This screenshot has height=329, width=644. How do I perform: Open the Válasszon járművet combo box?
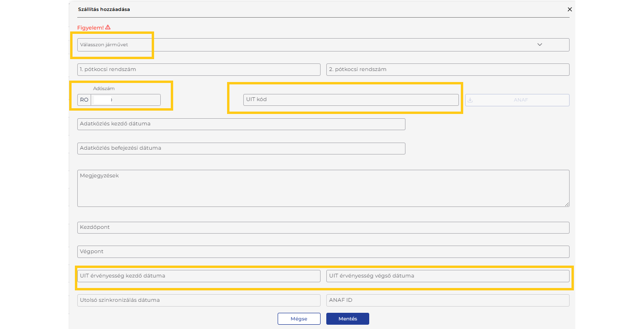(305, 45)
